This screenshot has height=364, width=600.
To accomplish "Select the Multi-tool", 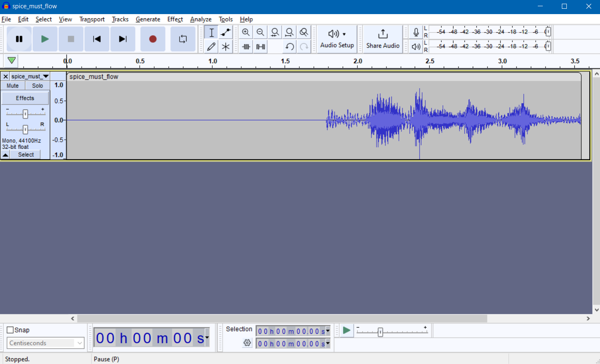I will (226, 46).
